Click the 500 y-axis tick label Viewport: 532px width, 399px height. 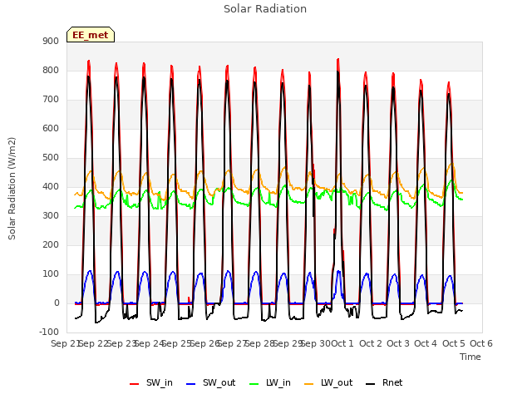[x=51, y=157]
